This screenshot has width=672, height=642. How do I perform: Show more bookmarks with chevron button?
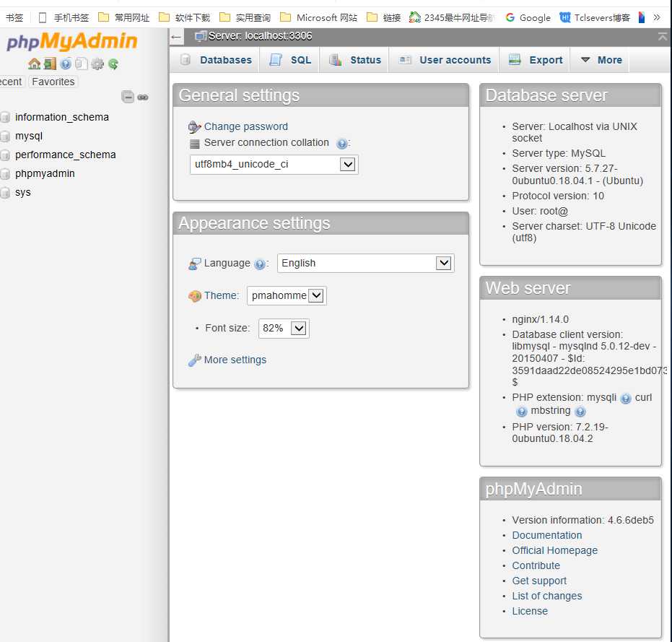click(657, 17)
